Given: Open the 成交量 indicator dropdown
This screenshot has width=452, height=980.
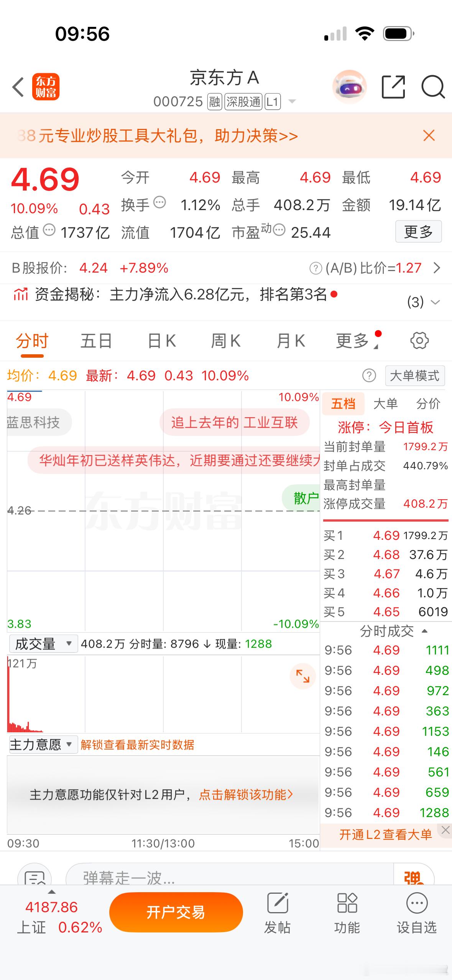Looking at the screenshot, I should 43,644.
